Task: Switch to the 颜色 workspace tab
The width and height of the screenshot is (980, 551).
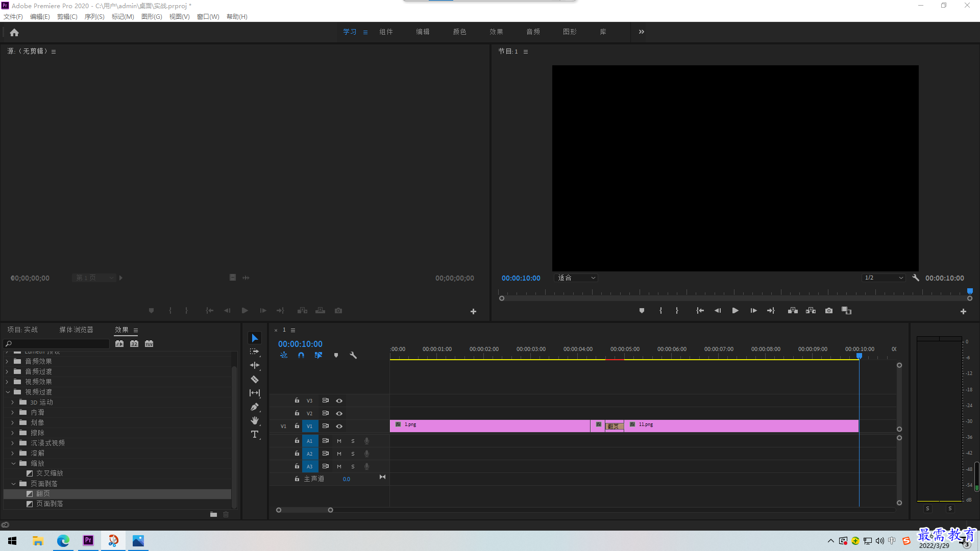Action: pos(459,32)
